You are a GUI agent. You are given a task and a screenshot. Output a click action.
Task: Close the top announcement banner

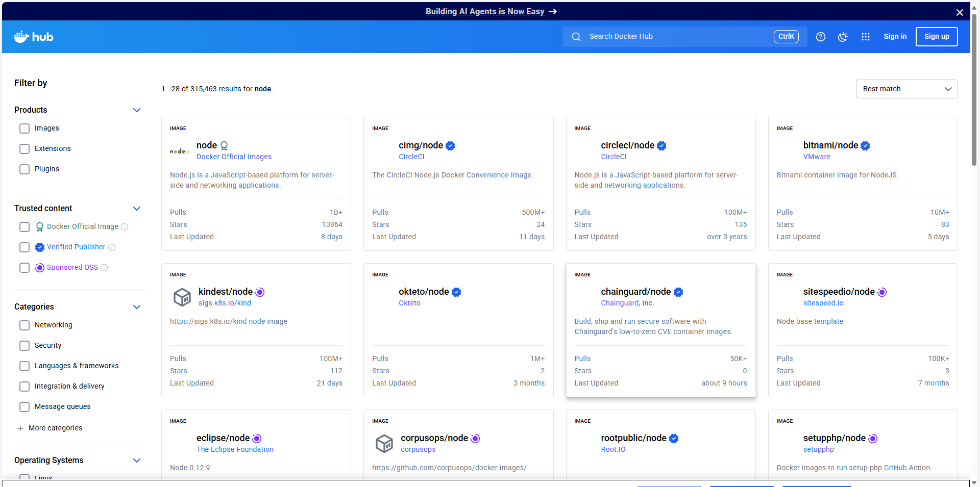click(960, 12)
